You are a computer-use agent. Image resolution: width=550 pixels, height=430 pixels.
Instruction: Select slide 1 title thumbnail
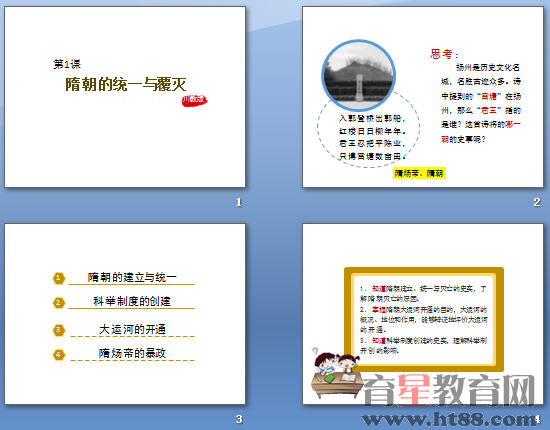click(125, 97)
